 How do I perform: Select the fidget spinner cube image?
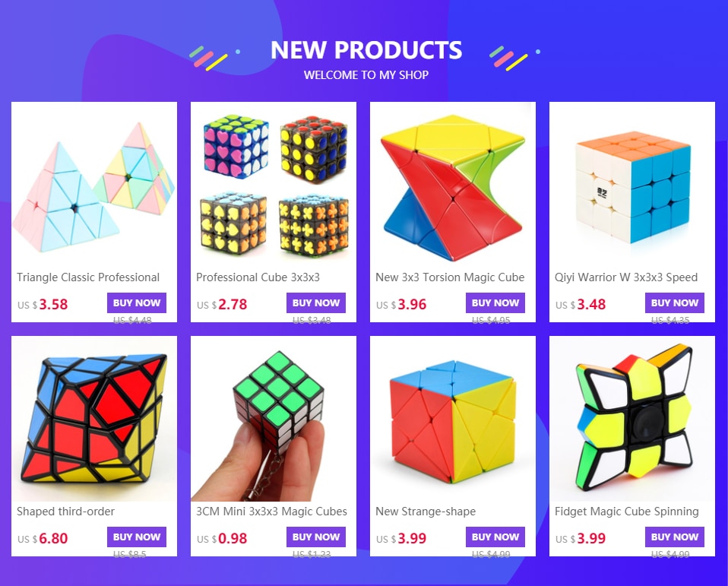632,419
